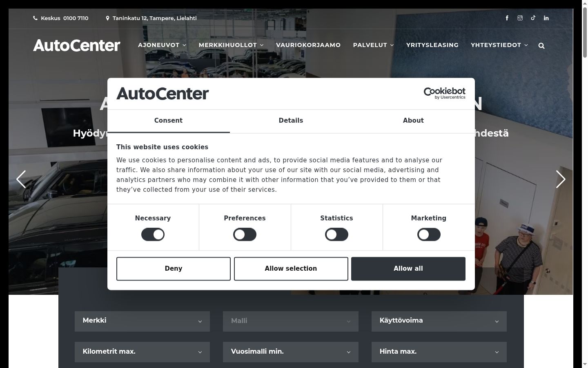Open AutoCenter TikTok page icon

coord(533,18)
